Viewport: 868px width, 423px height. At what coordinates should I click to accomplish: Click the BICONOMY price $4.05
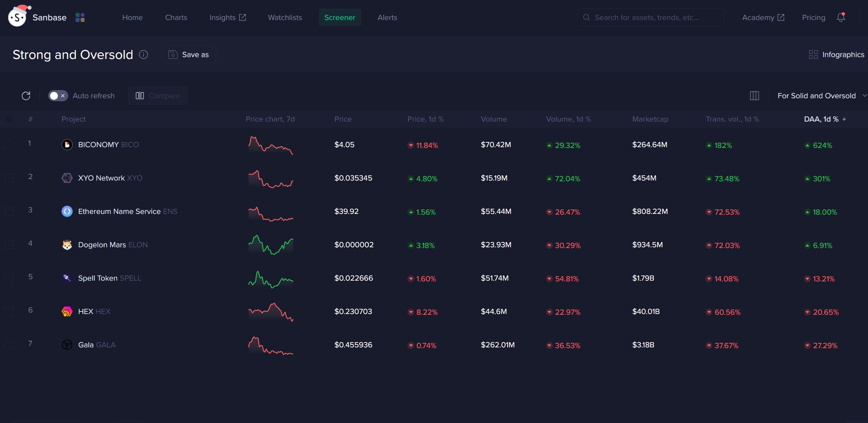(344, 145)
